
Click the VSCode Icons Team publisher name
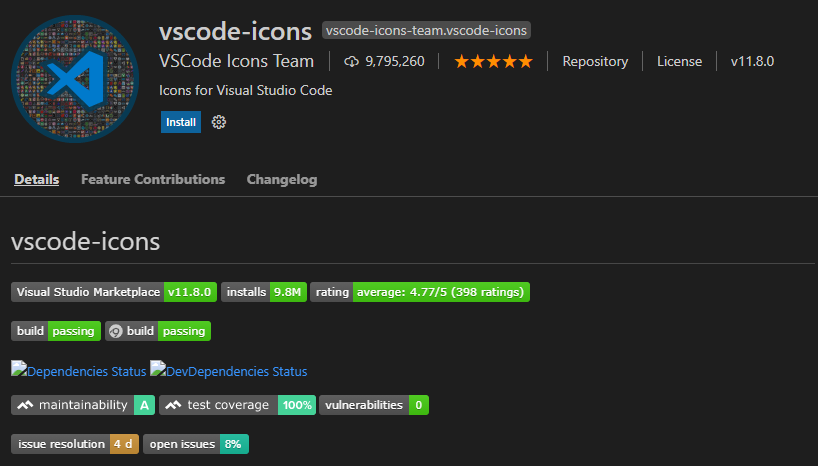(x=236, y=61)
